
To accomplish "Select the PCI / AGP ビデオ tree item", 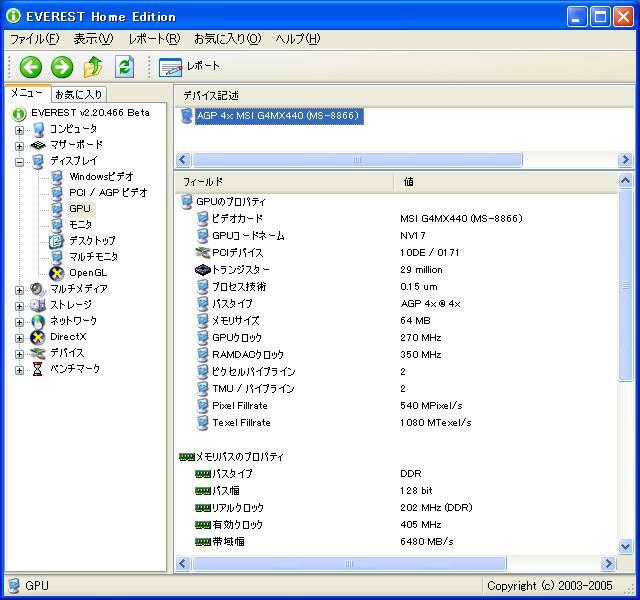I will (108, 193).
